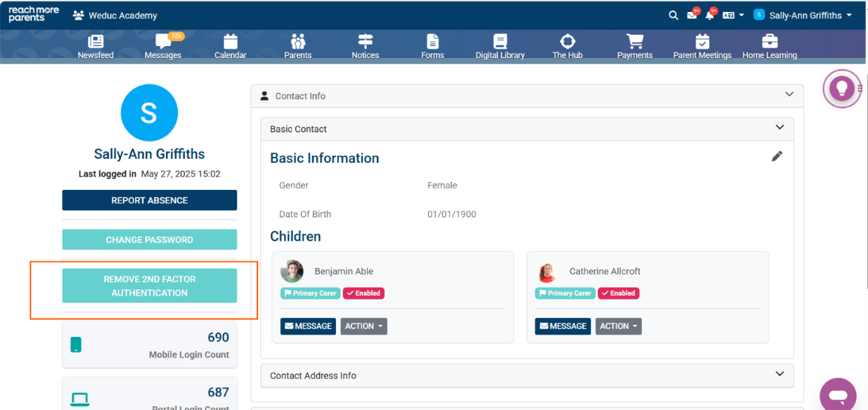Click the search magnifier icon

coord(673,15)
